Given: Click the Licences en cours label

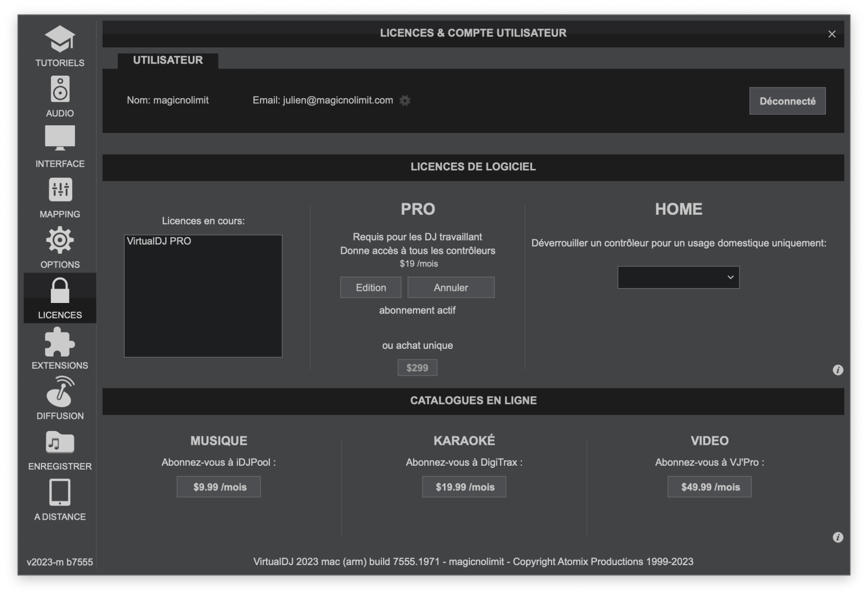Looking at the screenshot, I should (x=203, y=221).
